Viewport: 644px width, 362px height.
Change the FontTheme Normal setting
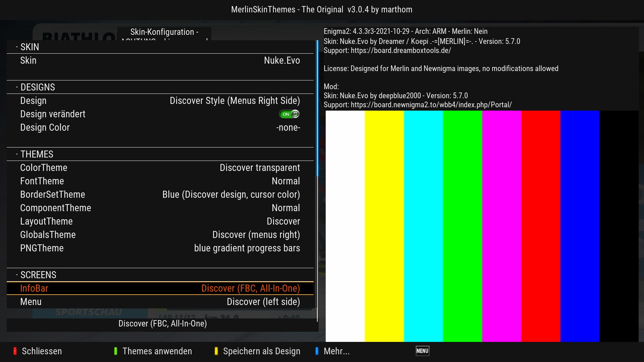(285, 181)
